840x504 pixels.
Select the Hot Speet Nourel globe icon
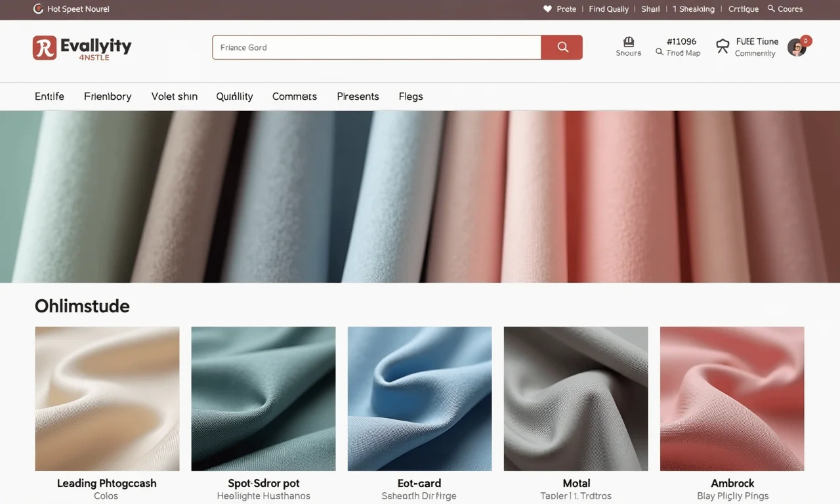point(37,9)
